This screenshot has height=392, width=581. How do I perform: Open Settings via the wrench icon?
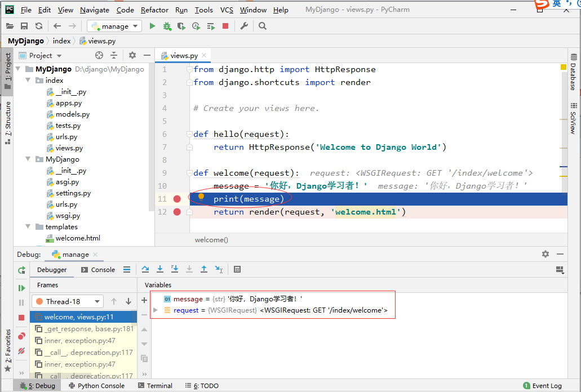[x=244, y=26]
